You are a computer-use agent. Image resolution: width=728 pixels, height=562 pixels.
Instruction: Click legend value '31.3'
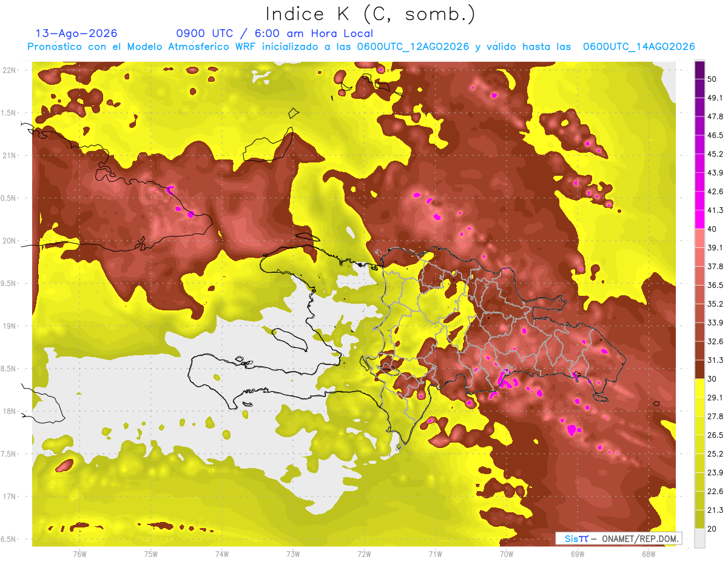pos(715,360)
